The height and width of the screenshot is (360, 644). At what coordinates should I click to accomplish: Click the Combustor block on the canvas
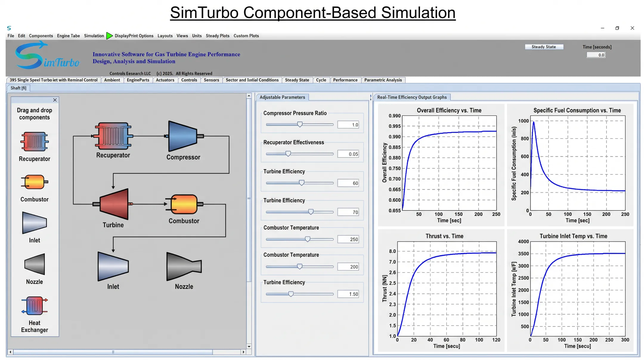click(x=184, y=204)
